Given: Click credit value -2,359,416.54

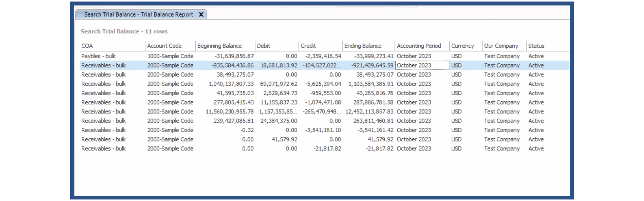Looking at the screenshot, I should click(323, 56).
